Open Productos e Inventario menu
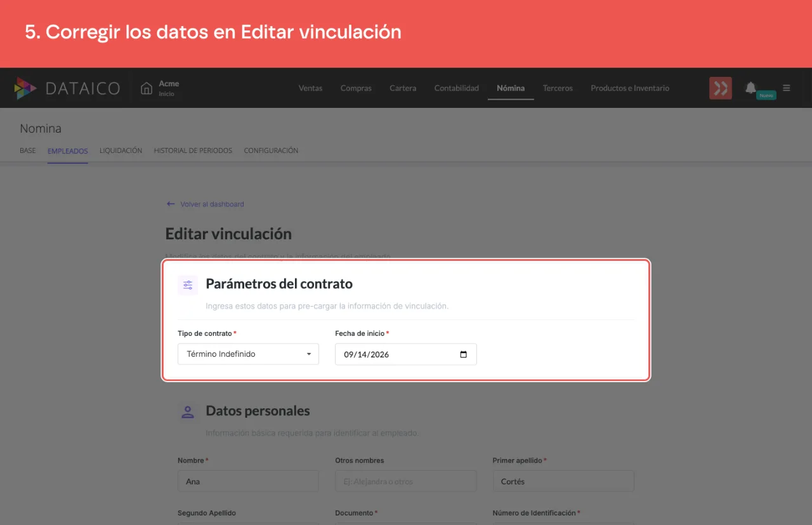 [630, 88]
